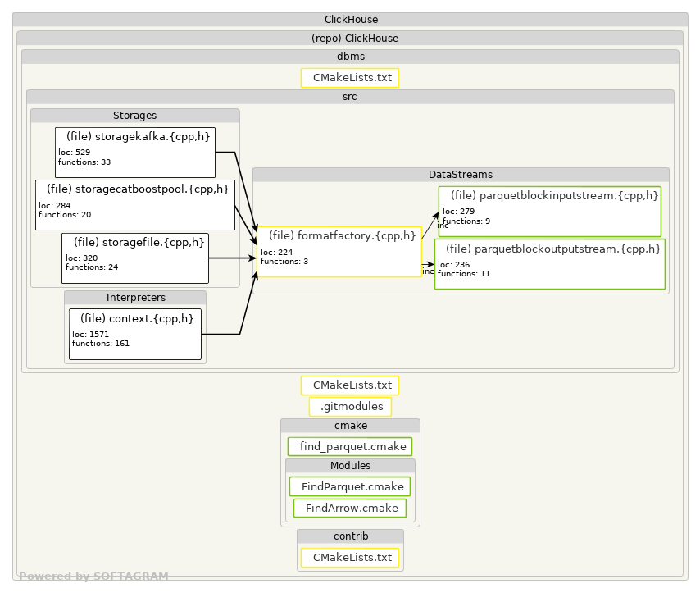700x593 pixels.
Task: Select the storagefile.{cpp,h} file node
Action: click(x=134, y=258)
